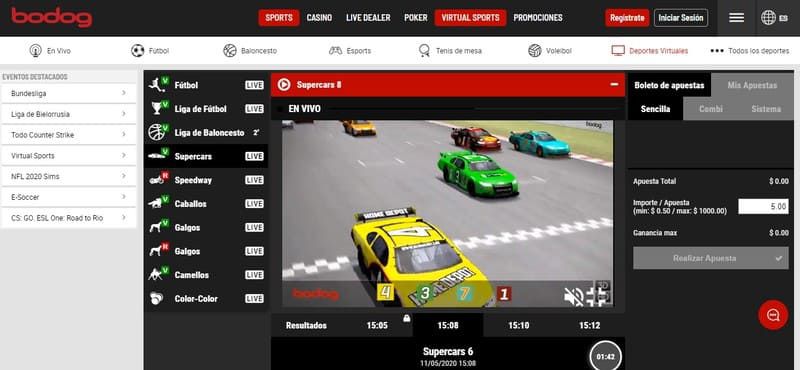Screen dimensions: 800x370
Task: Click the red number 1 position badge
Action: [x=504, y=294]
